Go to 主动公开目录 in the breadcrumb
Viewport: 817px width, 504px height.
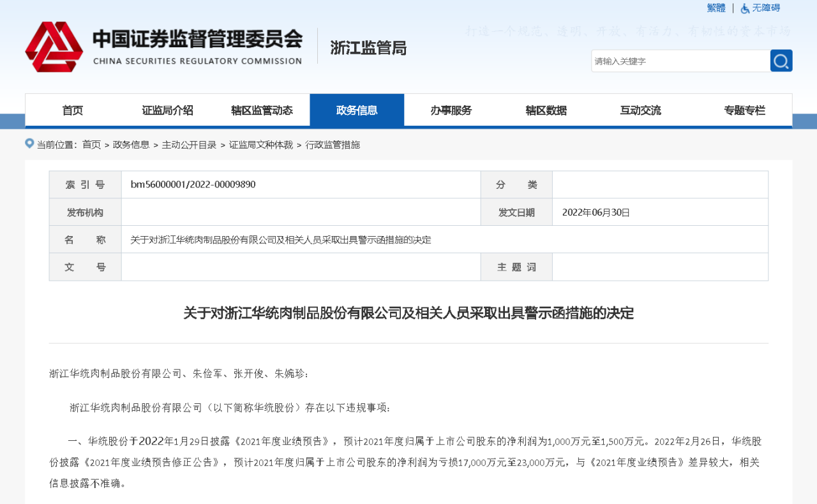[189, 145]
